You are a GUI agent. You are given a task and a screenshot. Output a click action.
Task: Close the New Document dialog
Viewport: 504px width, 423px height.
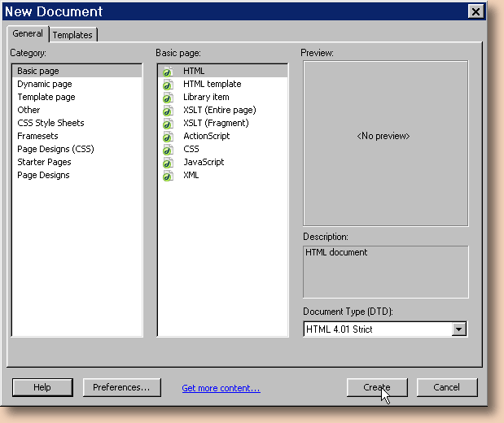point(476,11)
